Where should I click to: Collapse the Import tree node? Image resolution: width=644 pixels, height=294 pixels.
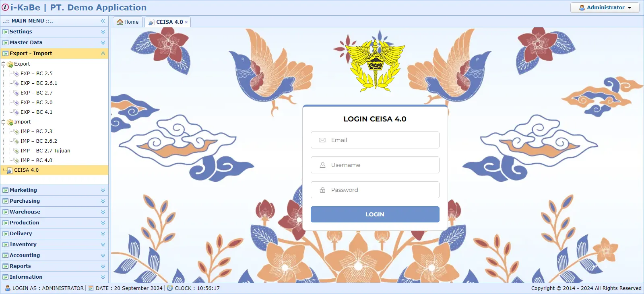point(4,122)
